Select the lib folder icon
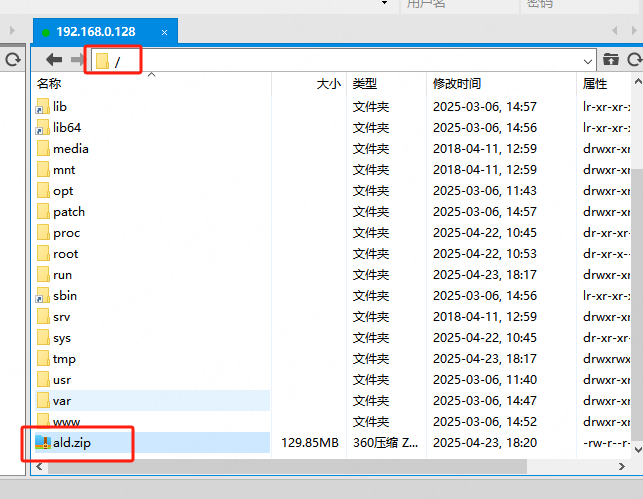 click(x=43, y=106)
